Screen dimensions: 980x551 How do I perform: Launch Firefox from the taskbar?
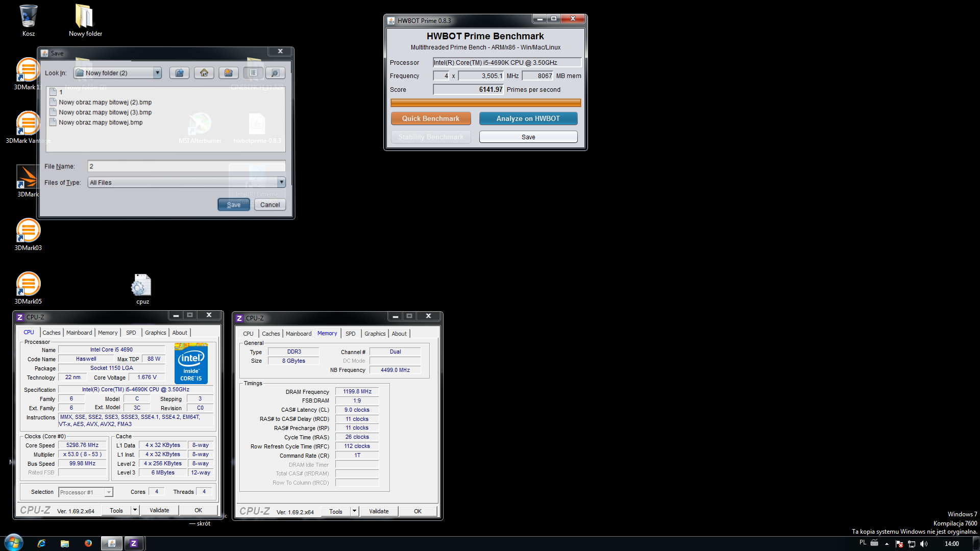[x=88, y=543]
